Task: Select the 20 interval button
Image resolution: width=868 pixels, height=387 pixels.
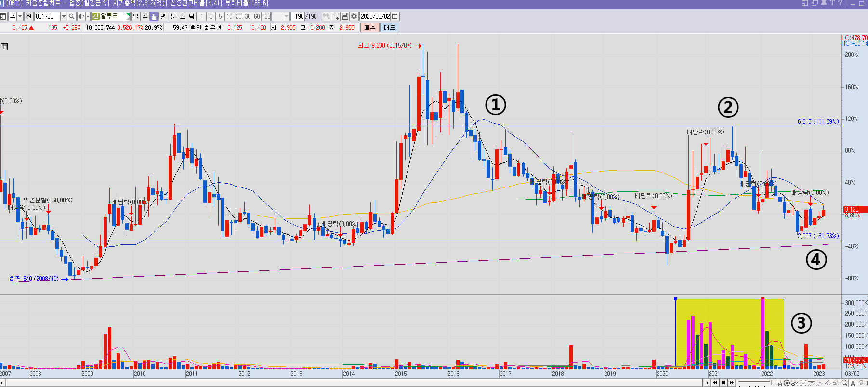Action: click(238, 16)
